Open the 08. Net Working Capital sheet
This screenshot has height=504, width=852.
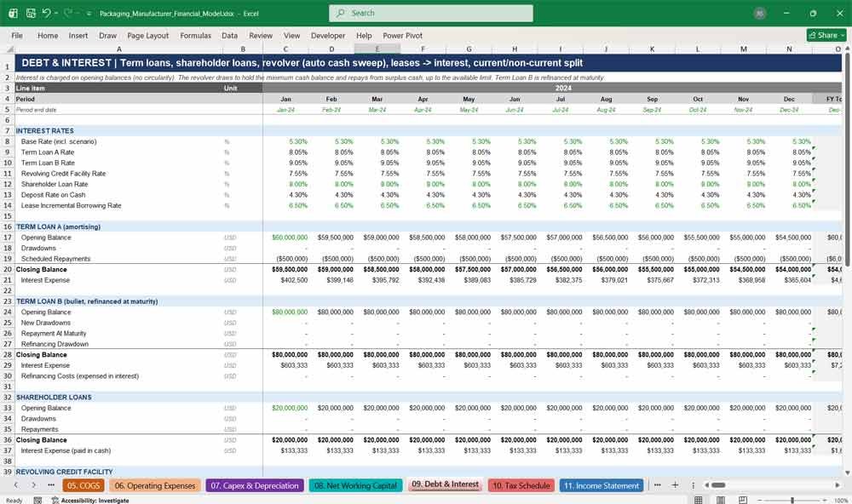(x=355, y=485)
